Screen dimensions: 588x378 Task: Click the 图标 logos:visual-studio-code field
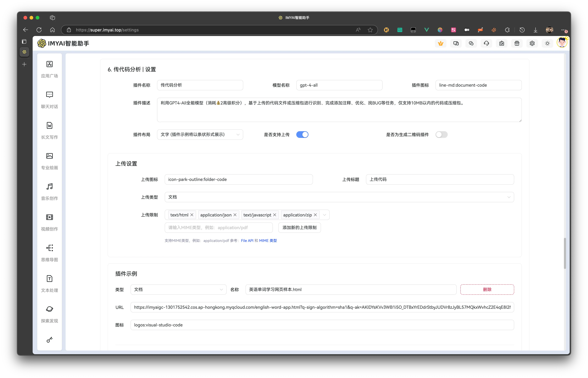(322, 325)
